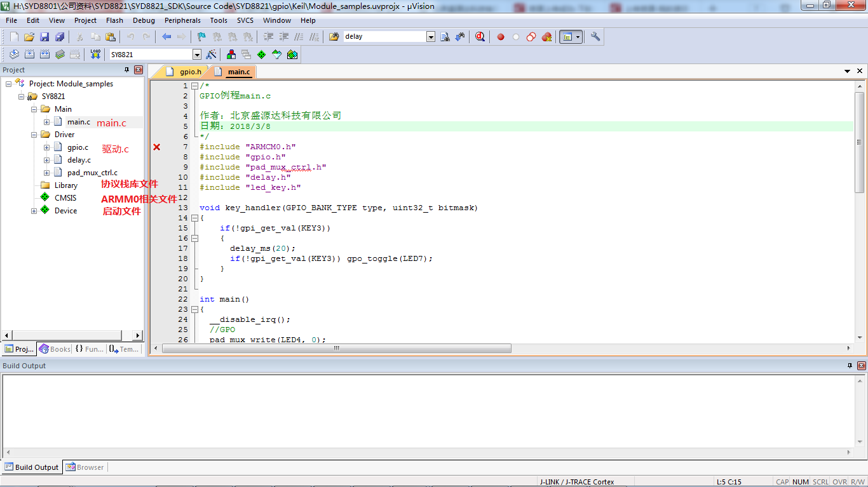Click the editor horizontal scrollbar thumb
Screen dimensions: 868x487
click(x=337, y=349)
